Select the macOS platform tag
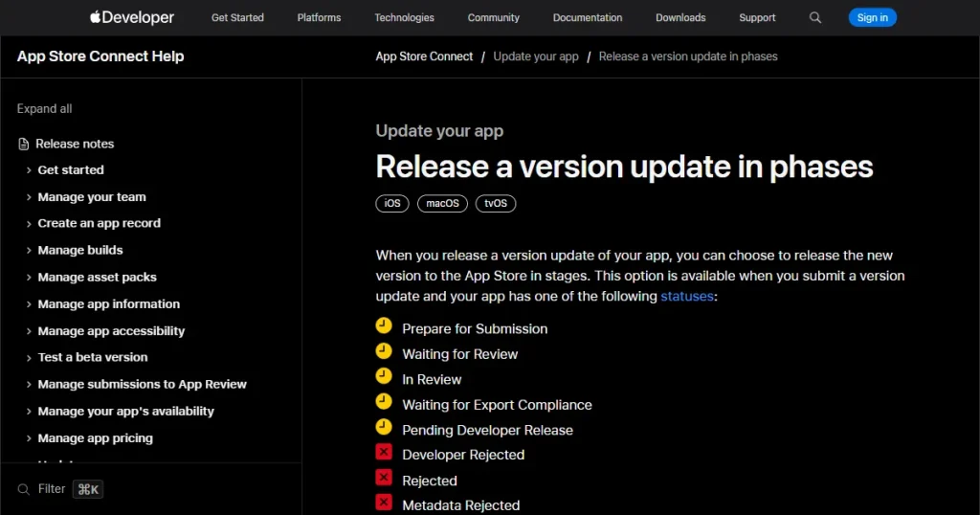This screenshot has width=980, height=515. pos(442,203)
